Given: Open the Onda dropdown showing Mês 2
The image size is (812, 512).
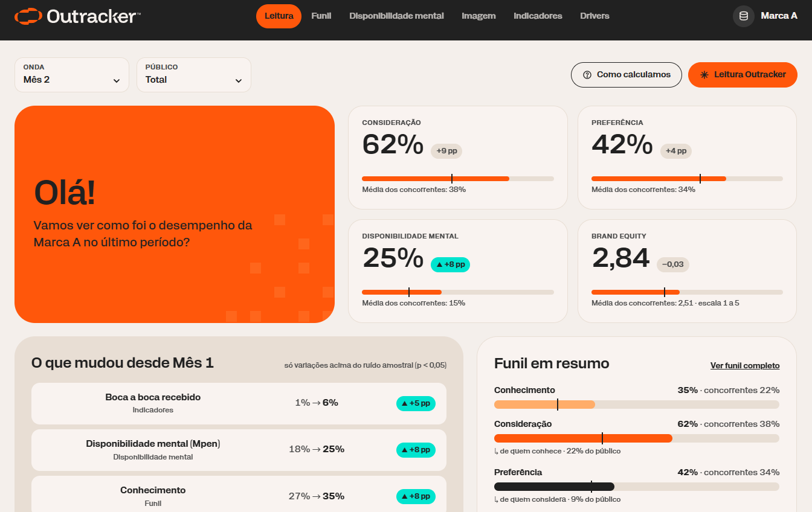Looking at the screenshot, I should point(72,75).
